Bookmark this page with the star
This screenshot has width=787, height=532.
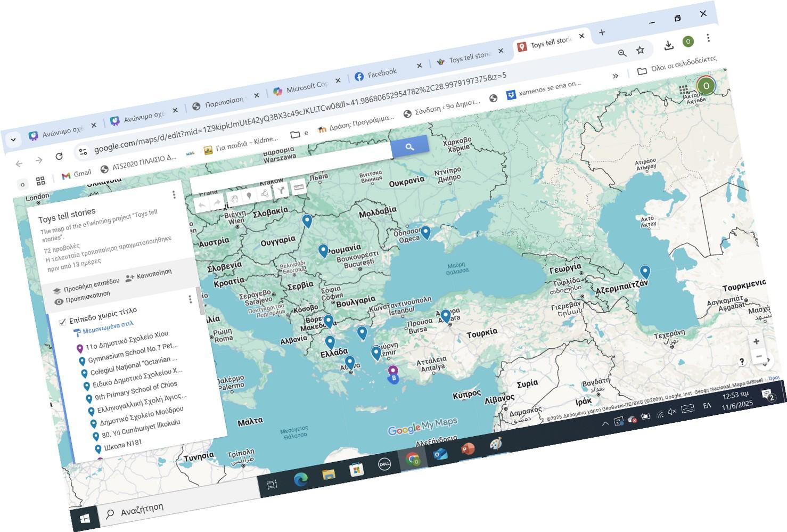pyautogui.click(x=640, y=51)
